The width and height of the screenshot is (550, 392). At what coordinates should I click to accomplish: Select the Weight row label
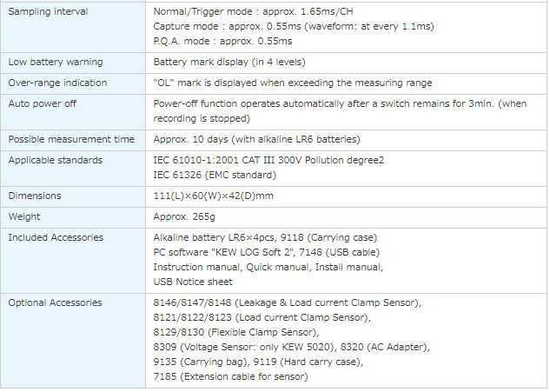coord(24,216)
